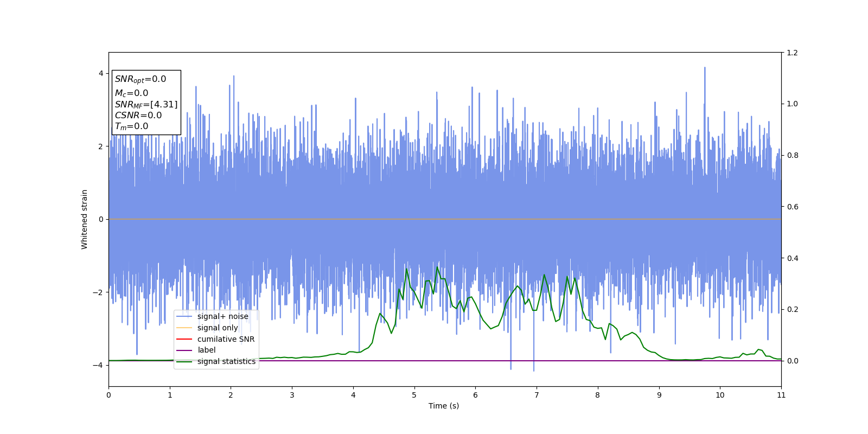This screenshot has width=868, height=434.
Task: Click the right y-axis tick label 1.2
Action: [x=793, y=53]
